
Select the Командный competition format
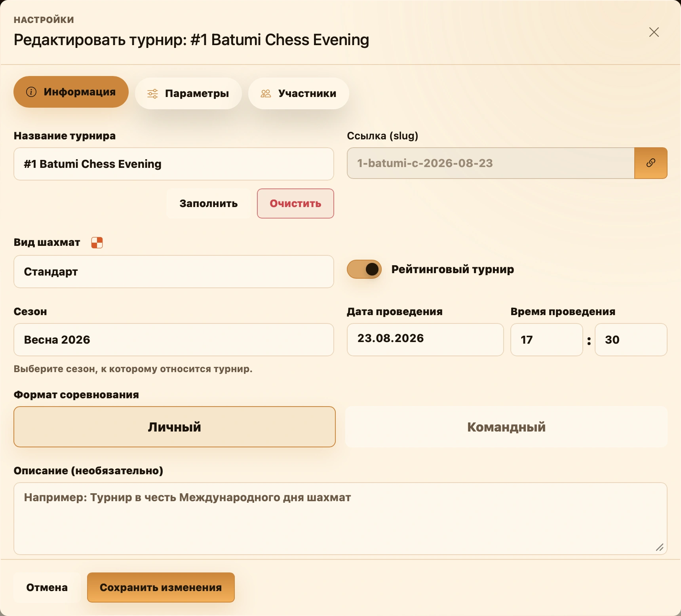(x=506, y=427)
